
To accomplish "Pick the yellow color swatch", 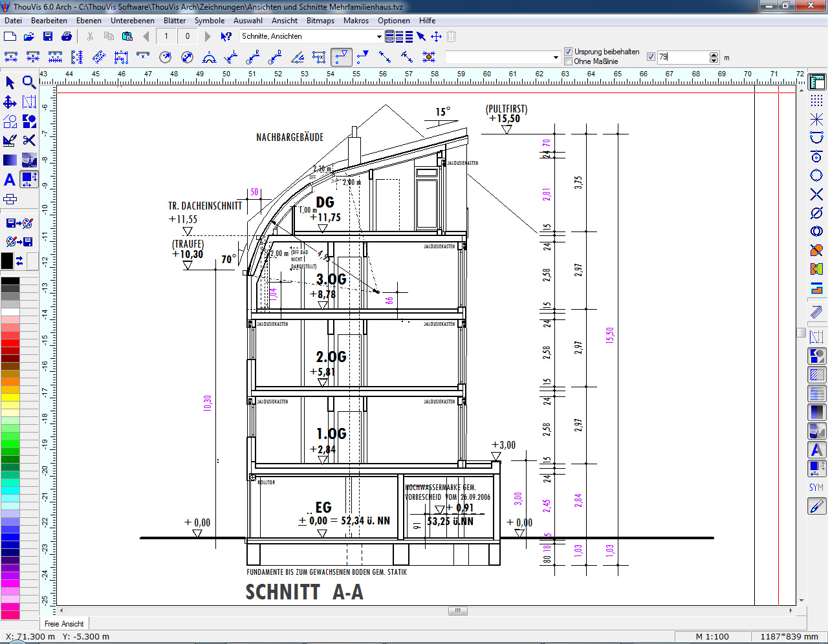I will [x=10, y=397].
